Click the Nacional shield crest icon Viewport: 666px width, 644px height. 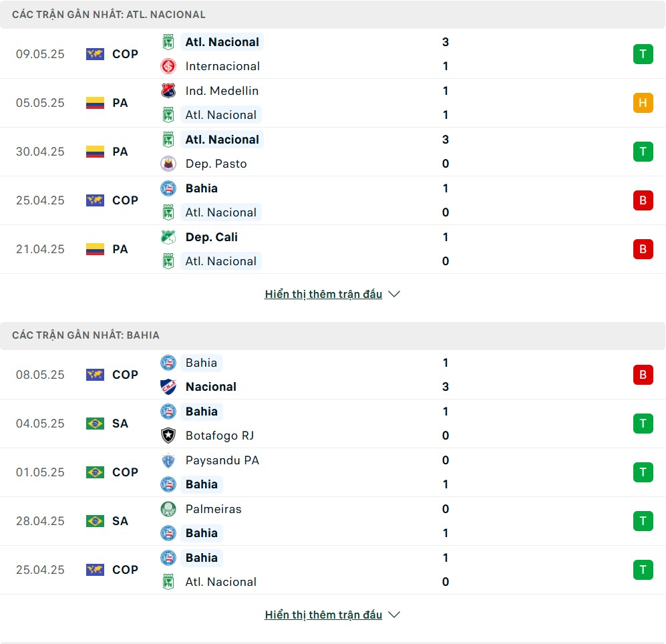click(168, 387)
